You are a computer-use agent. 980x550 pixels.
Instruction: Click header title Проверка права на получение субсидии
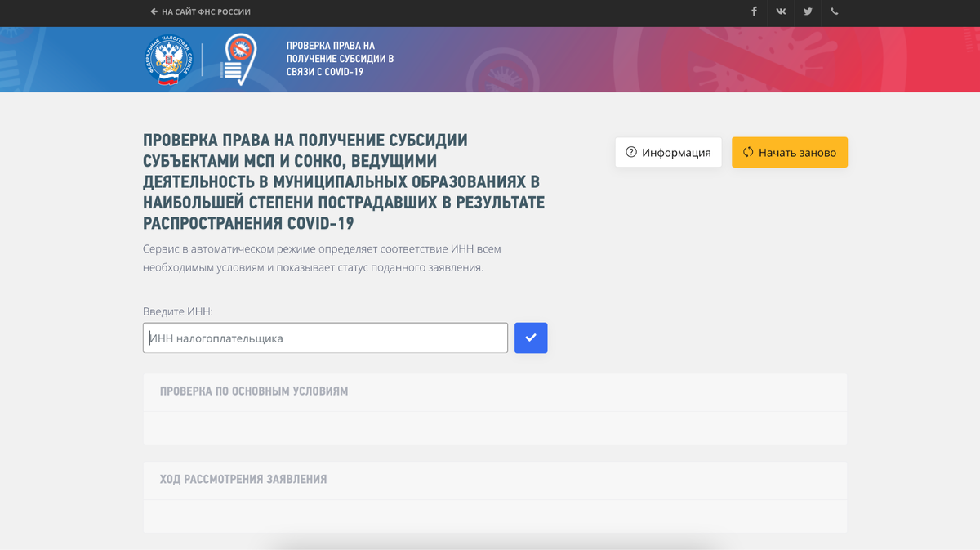click(340, 59)
